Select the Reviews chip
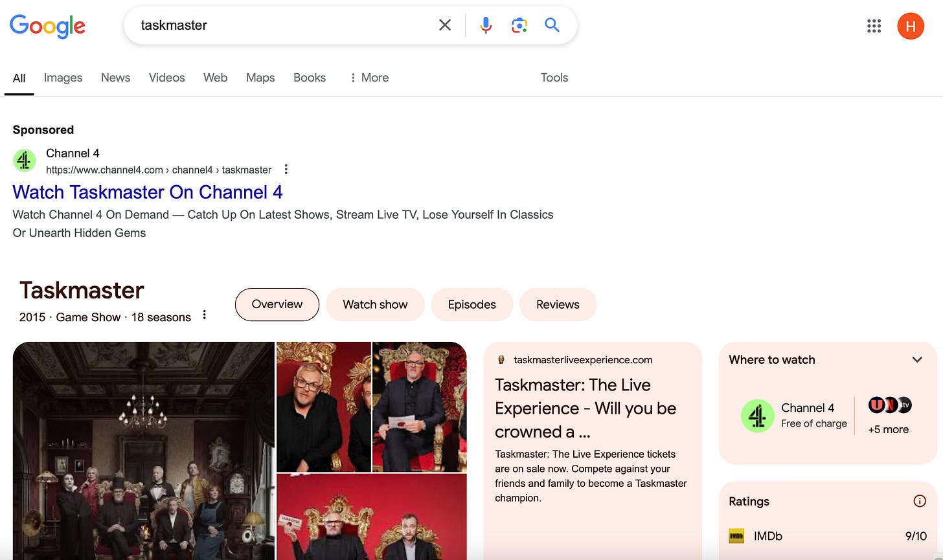Screen dimensions: 943x560 [x=558, y=304]
